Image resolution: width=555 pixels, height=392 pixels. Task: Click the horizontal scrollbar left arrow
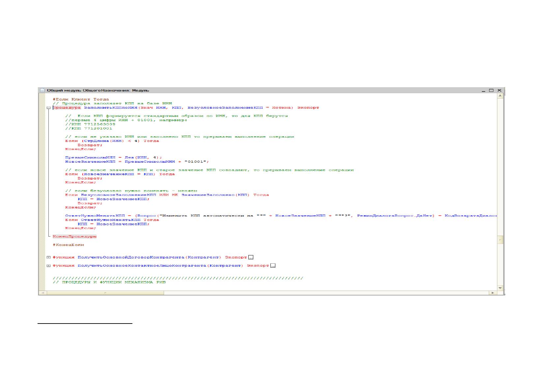(42, 293)
